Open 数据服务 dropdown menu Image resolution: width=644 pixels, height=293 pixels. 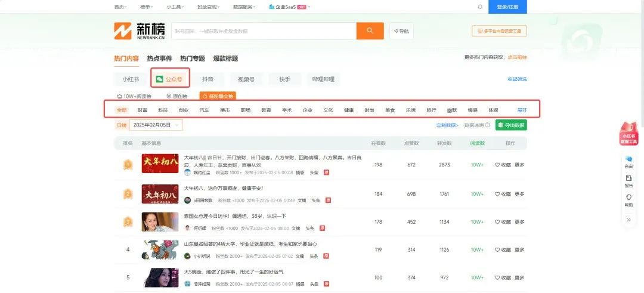244,7
